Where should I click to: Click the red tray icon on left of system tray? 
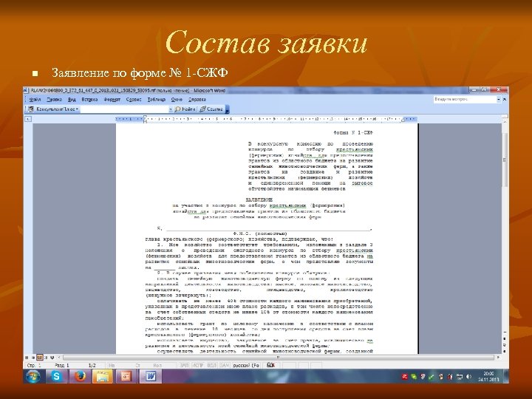point(404,377)
